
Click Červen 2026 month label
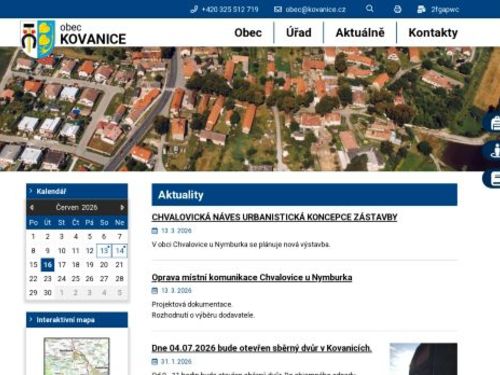pos(77,207)
